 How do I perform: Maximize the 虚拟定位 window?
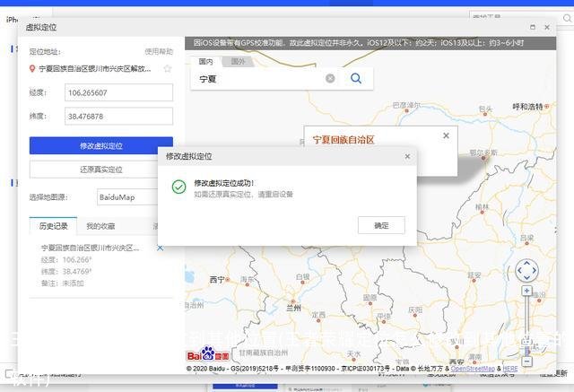point(533,27)
